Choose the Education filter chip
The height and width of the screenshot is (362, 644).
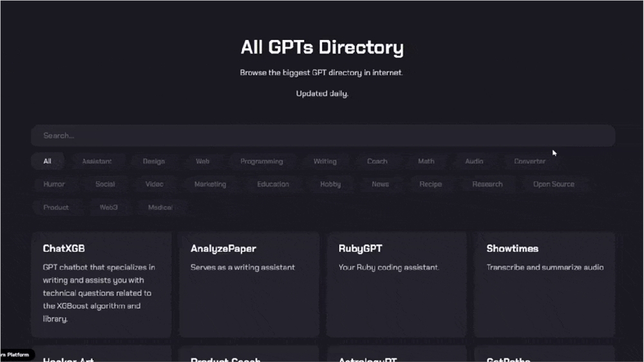[x=273, y=184]
